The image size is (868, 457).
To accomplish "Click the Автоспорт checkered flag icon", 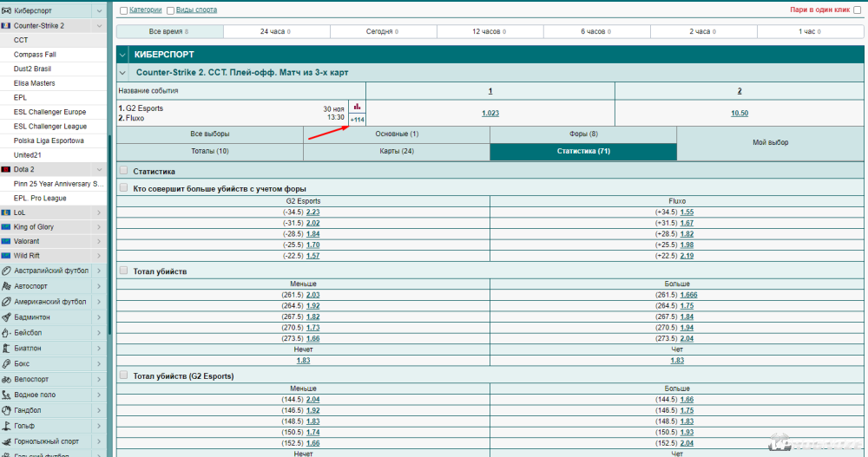I will click(x=7, y=285).
